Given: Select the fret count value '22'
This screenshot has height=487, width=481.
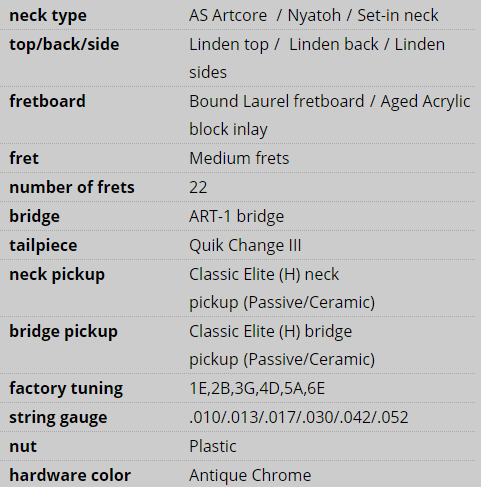Looking at the screenshot, I should pyautogui.click(x=198, y=187).
